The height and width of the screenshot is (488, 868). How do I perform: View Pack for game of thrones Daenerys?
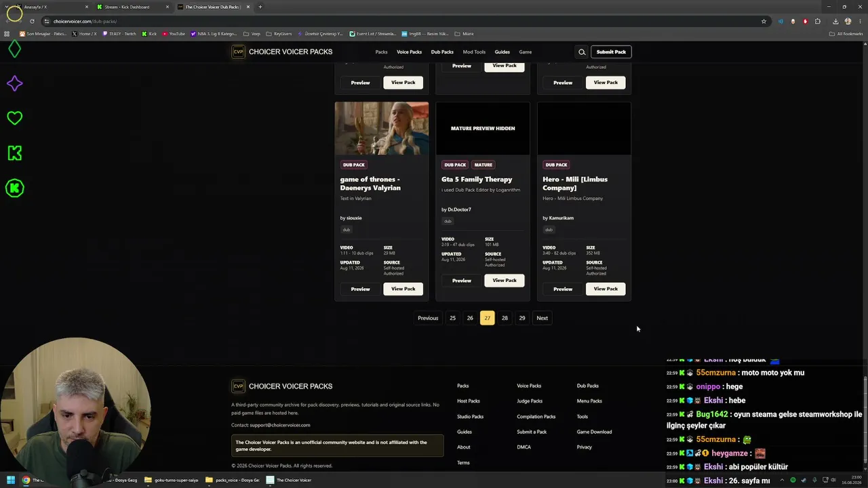403,289
